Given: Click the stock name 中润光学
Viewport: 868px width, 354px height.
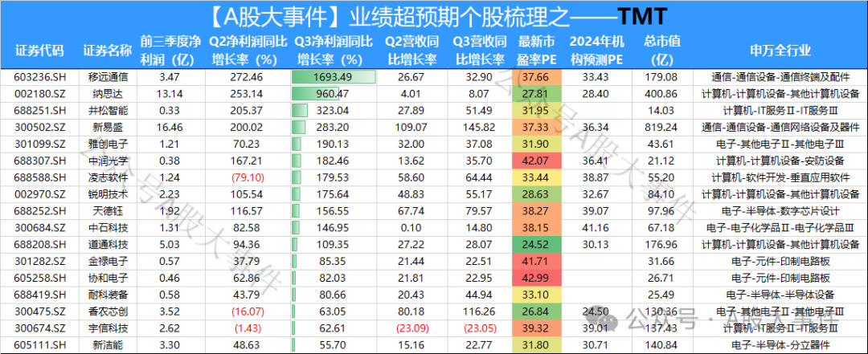Looking at the screenshot, I should [108, 163].
